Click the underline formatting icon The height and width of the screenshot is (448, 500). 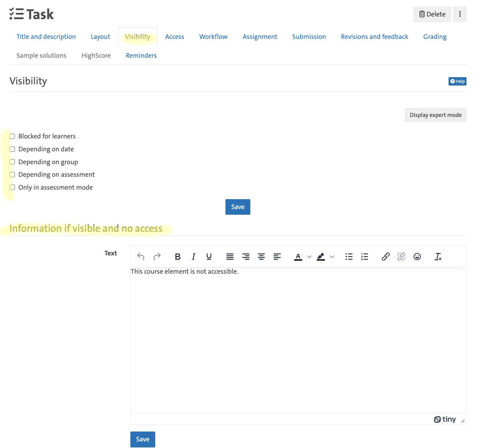(209, 257)
